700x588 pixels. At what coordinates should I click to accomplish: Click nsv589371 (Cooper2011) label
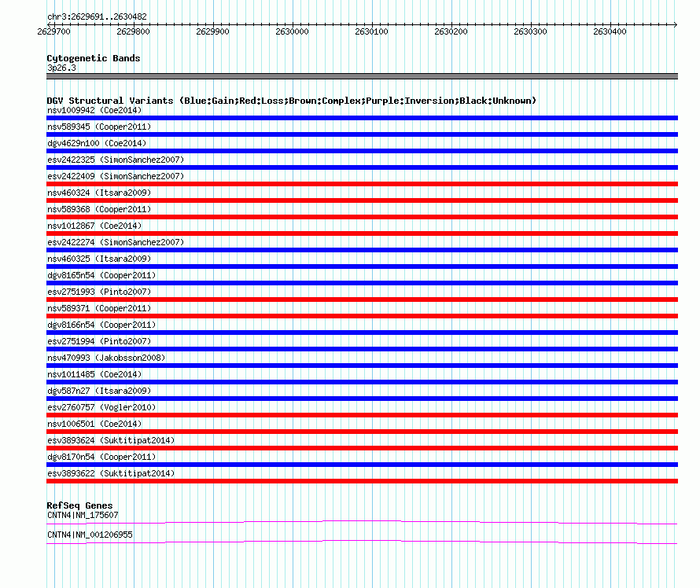(99, 308)
